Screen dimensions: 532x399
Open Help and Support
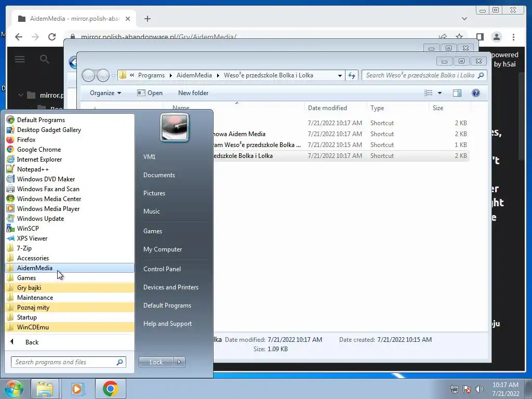point(167,324)
